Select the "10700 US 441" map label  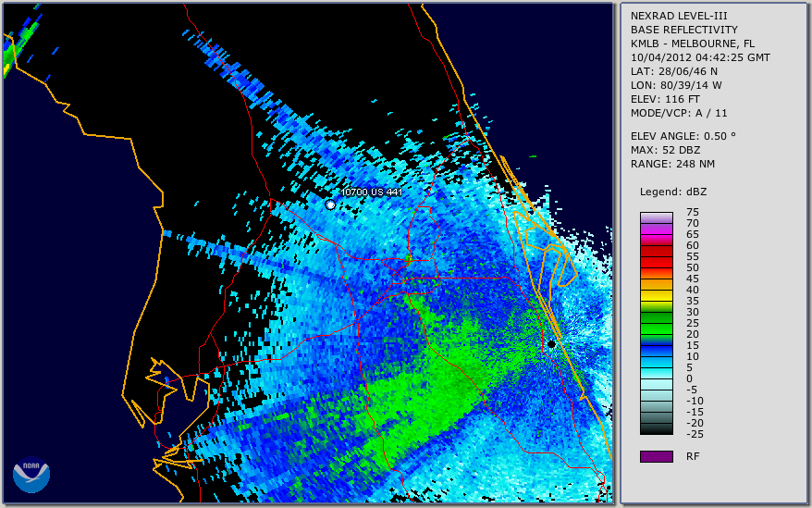pos(371,192)
